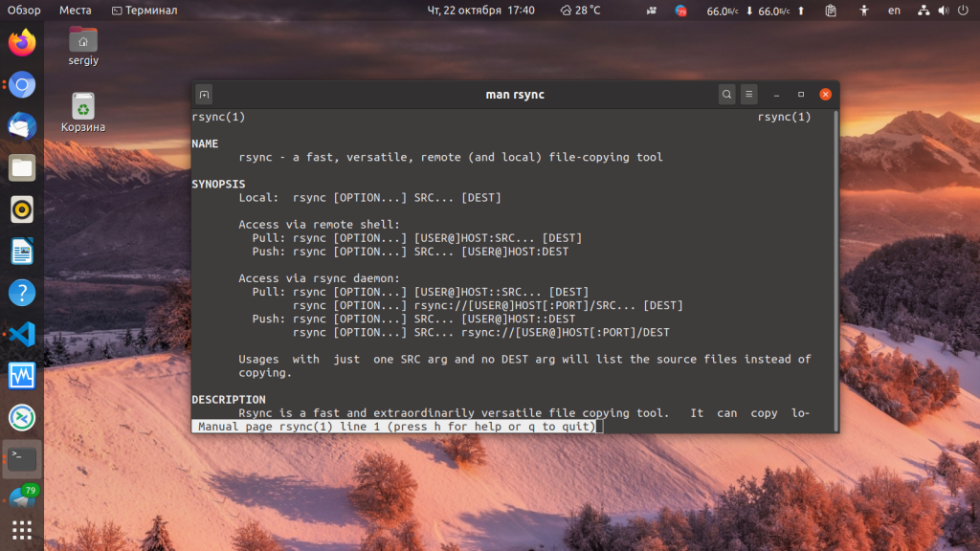Click the terminal search magnifier icon

(726, 95)
